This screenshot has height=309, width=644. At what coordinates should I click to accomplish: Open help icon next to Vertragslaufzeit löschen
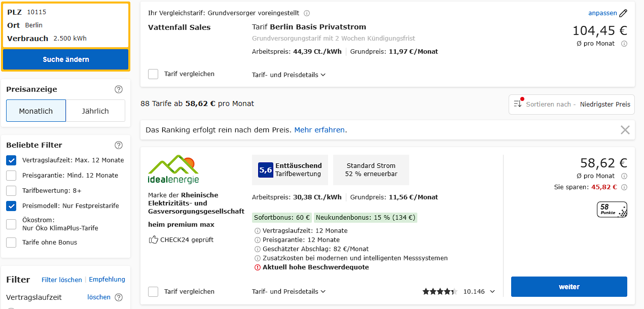point(119,297)
